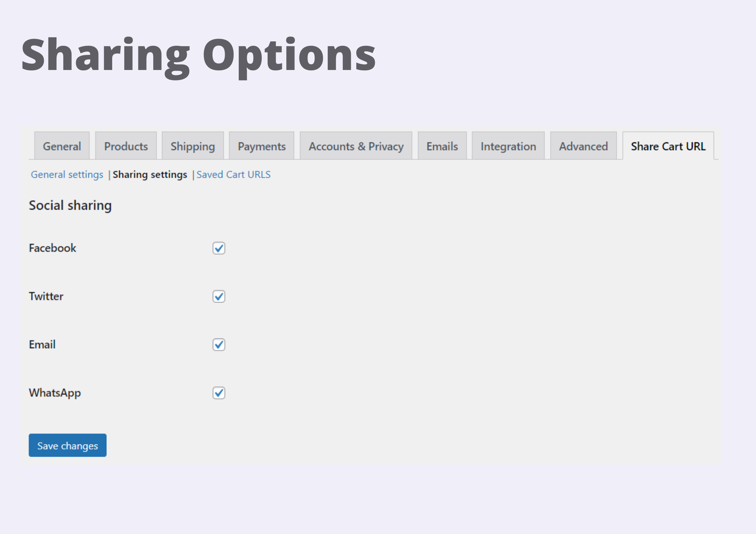Uncheck WhatsApp sharing

[x=218, y=393]
